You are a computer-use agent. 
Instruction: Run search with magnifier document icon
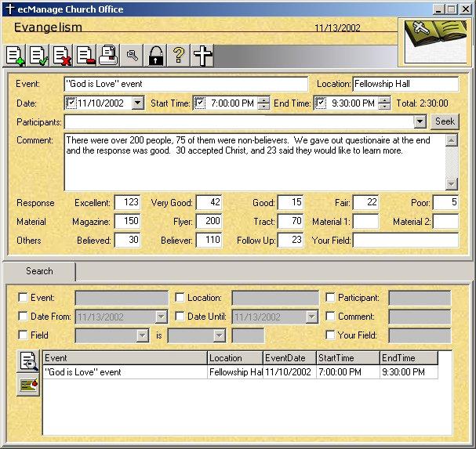click(28, 361)
